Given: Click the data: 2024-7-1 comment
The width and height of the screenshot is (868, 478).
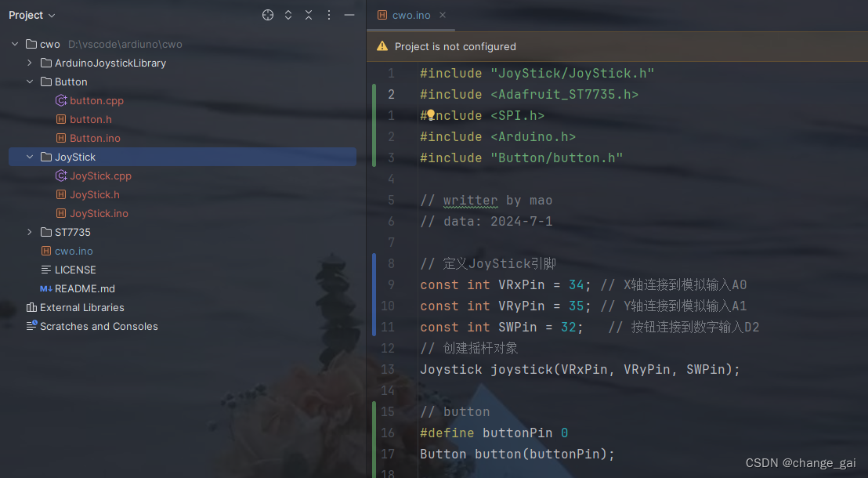Looking at the screenshot, I should tap(486, 222).
